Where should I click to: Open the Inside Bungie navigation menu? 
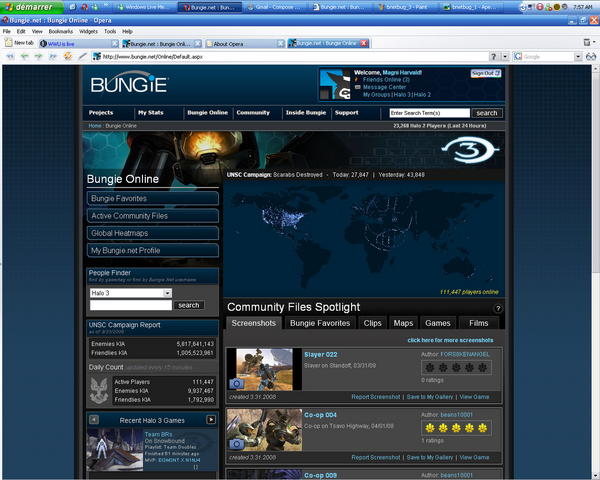306,113
